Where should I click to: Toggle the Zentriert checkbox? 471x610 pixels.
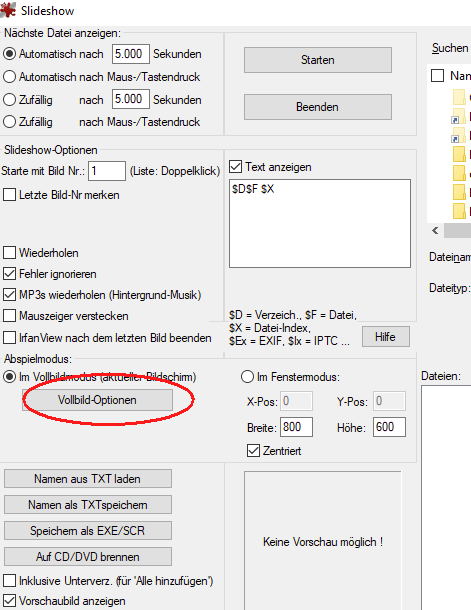pos(254,451)
